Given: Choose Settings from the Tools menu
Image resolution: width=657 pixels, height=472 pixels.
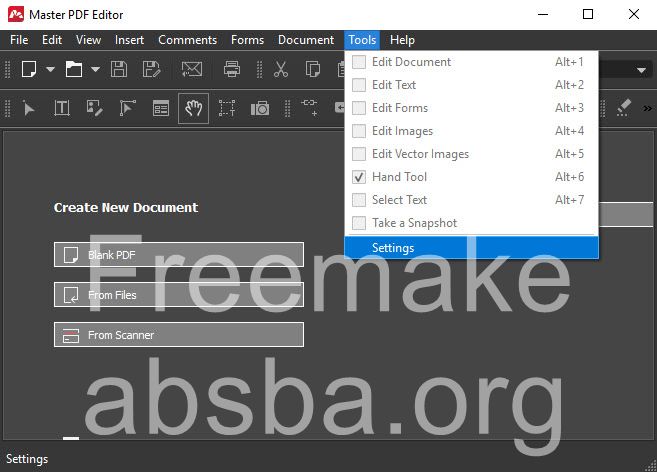Looking at the screenshot, I should pos(471,248).
